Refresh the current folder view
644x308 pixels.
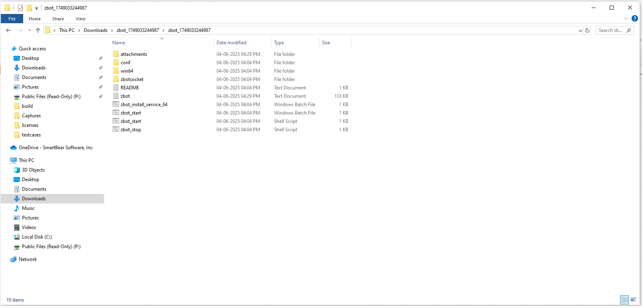point(587,30)
